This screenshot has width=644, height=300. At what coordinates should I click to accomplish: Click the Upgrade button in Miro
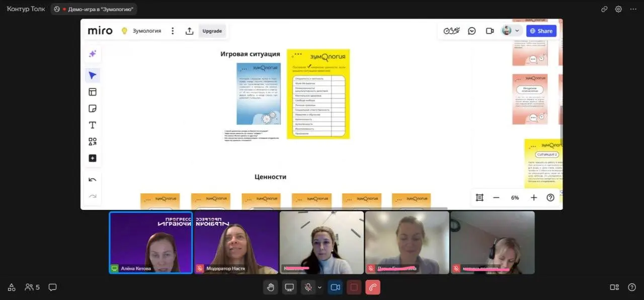tap(212, 31)
